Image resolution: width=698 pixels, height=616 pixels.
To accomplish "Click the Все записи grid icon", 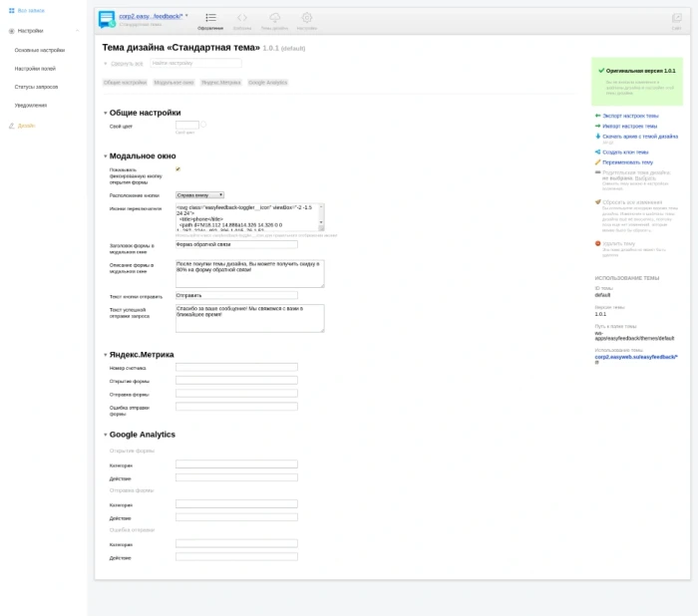I will click(12, 10).
